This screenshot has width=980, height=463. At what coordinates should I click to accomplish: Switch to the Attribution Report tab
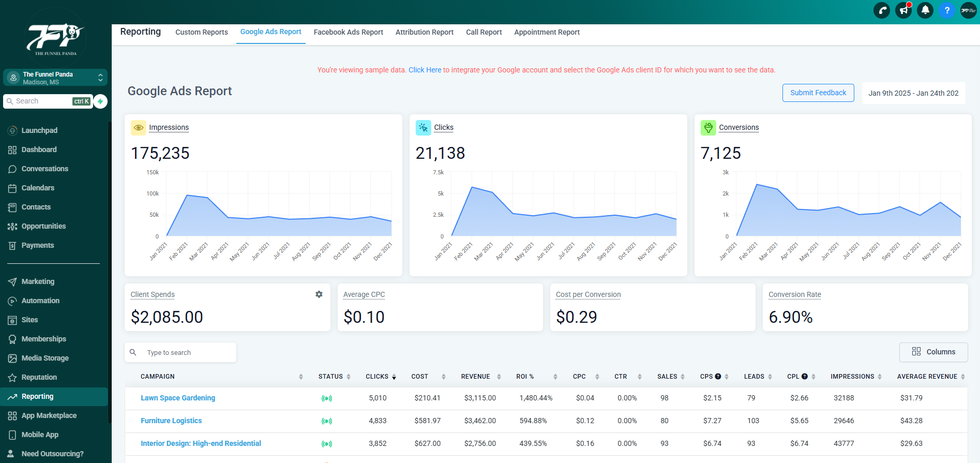[424, 32]
